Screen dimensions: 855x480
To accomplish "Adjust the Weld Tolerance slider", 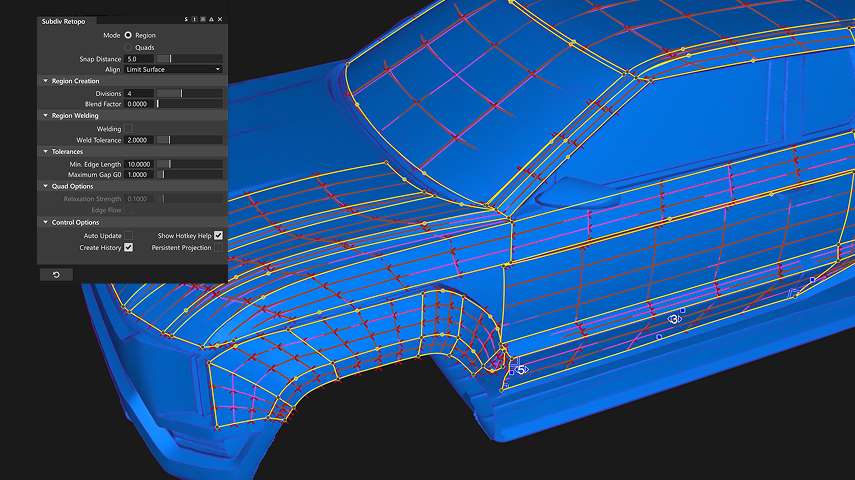I will (189, 140).
